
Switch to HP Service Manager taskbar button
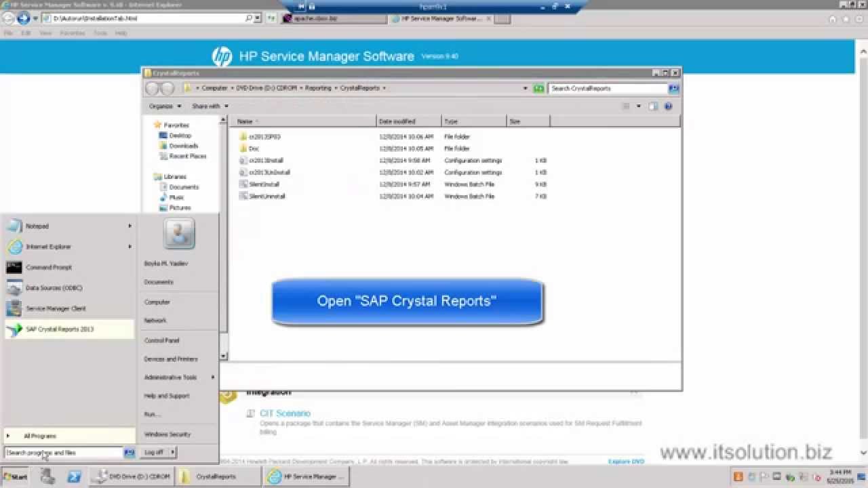click(x=307, y=476)
